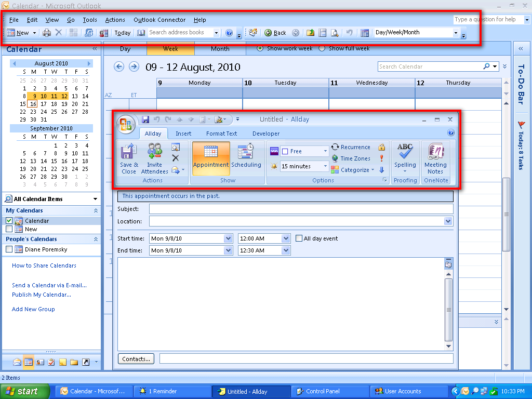Collapse the People's Calendars section
532x399 pixels.
(96, 239)
